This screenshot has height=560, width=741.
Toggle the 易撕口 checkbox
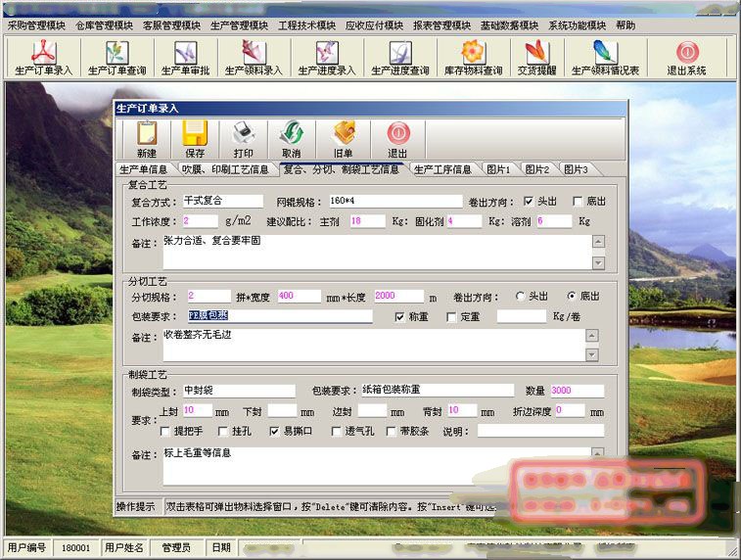click(x=274, y=431)
